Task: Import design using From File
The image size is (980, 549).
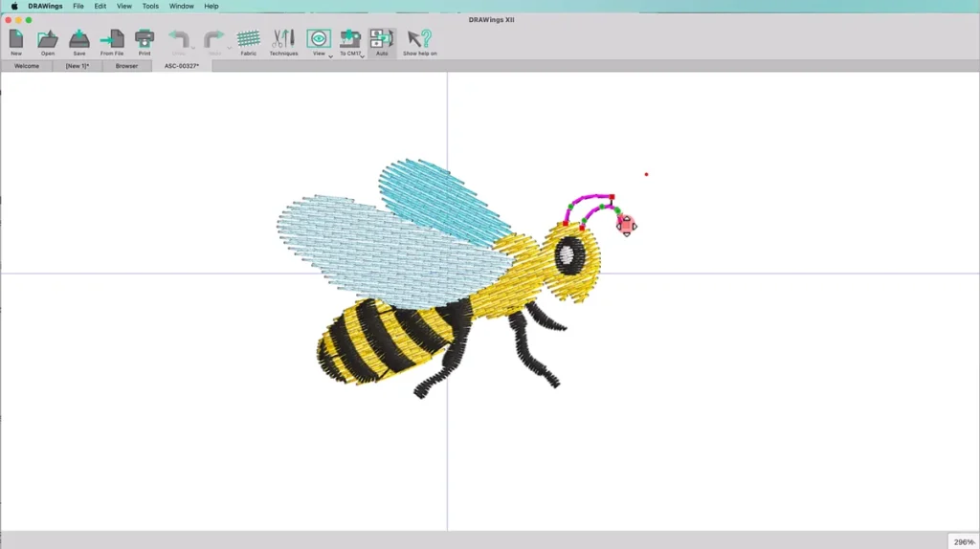Action: [x=112, y=42]
